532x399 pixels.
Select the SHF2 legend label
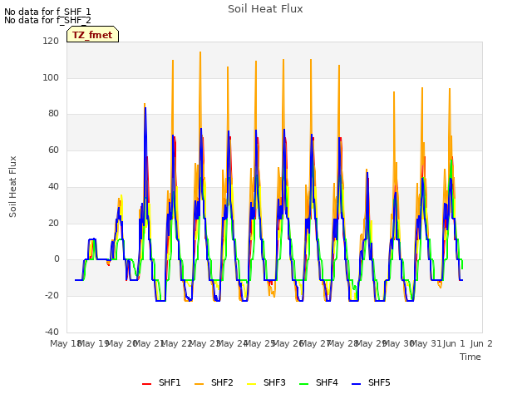[222, 382]
